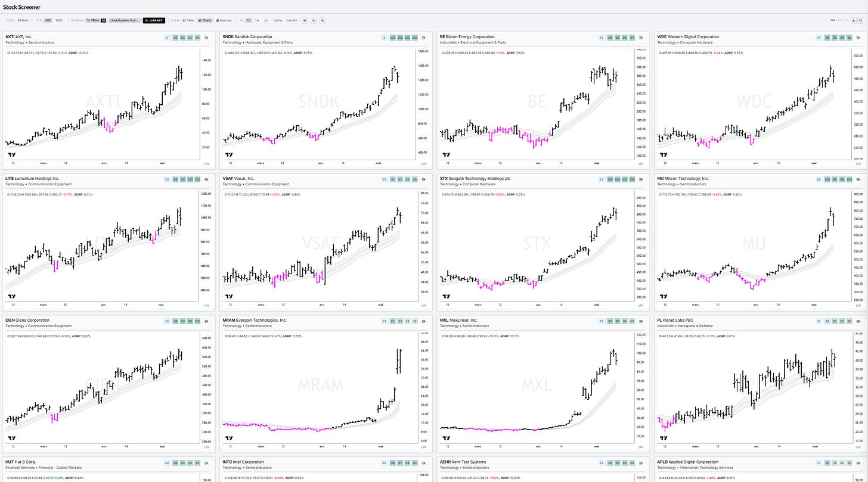Set sort direction to DESC
This screenshot has height=482, width=868.
60,20
